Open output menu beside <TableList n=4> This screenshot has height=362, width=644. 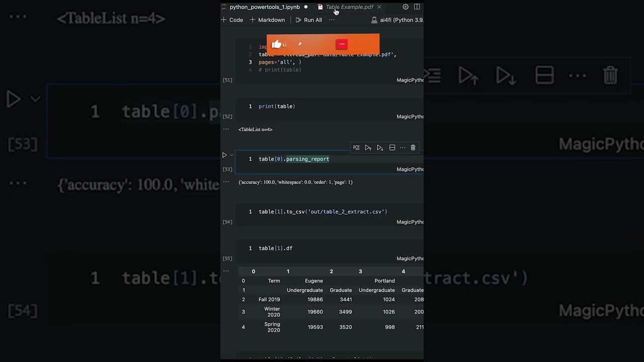226,129
